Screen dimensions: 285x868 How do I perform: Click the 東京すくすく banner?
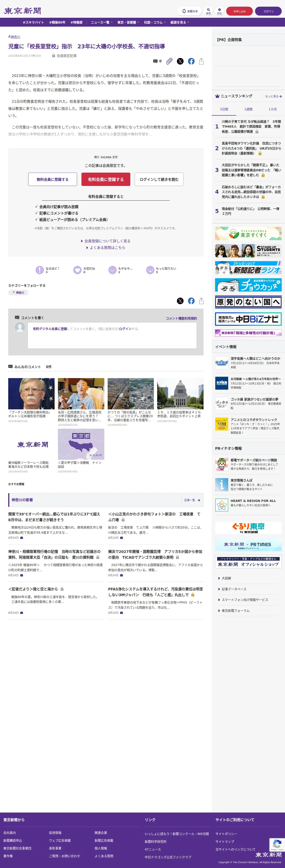248,233
